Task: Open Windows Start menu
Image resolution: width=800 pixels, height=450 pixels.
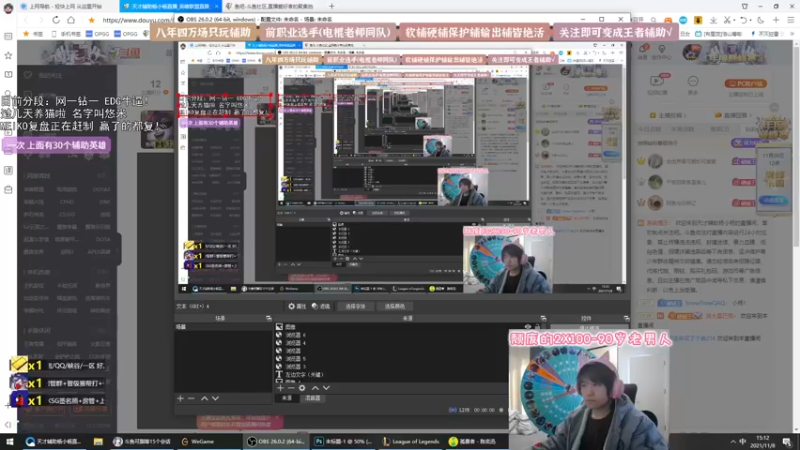Action: pyautogui.click(x=10, y=441)
